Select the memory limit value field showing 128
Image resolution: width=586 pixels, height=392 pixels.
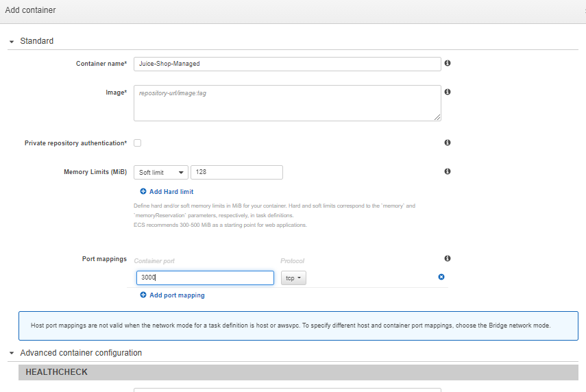pos(236,173)
